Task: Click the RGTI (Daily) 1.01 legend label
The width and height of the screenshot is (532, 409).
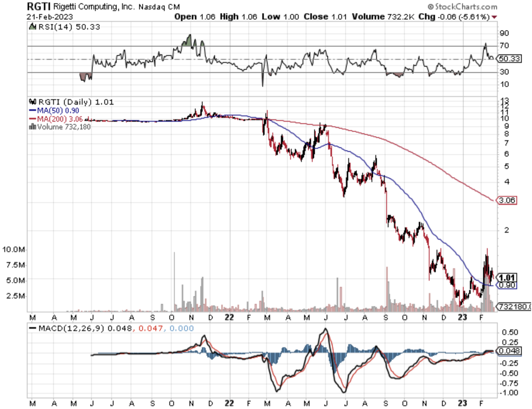Action: click(x=76, y=102)
